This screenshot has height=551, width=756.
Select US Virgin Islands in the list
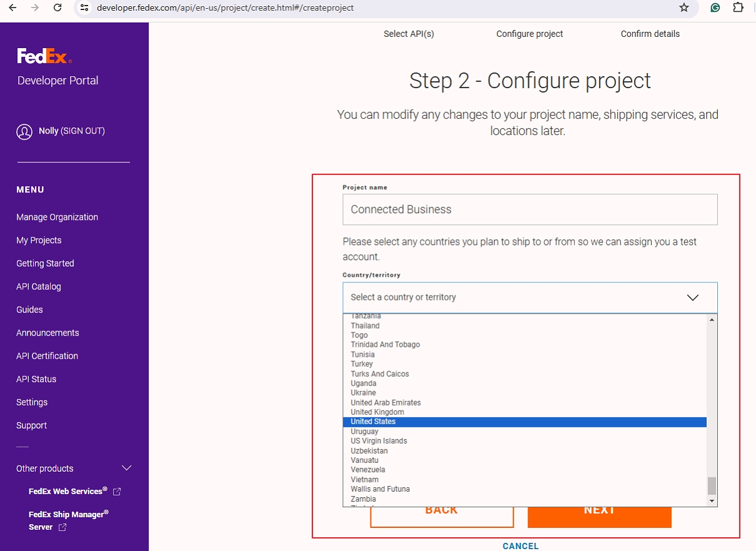(525, 441)
